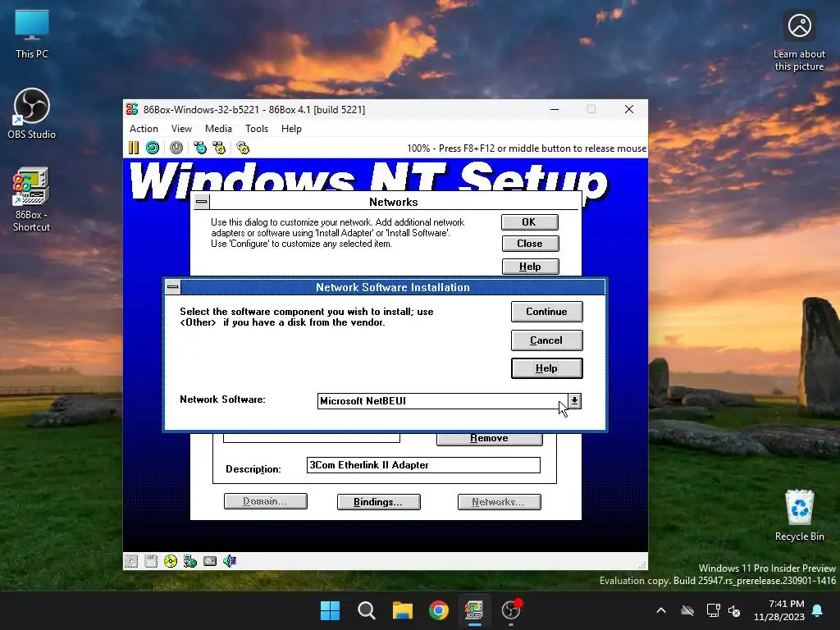
Task: Send Ctrl+Alt+Del using the teal toolbar icon
Action: tap(200, 148)
